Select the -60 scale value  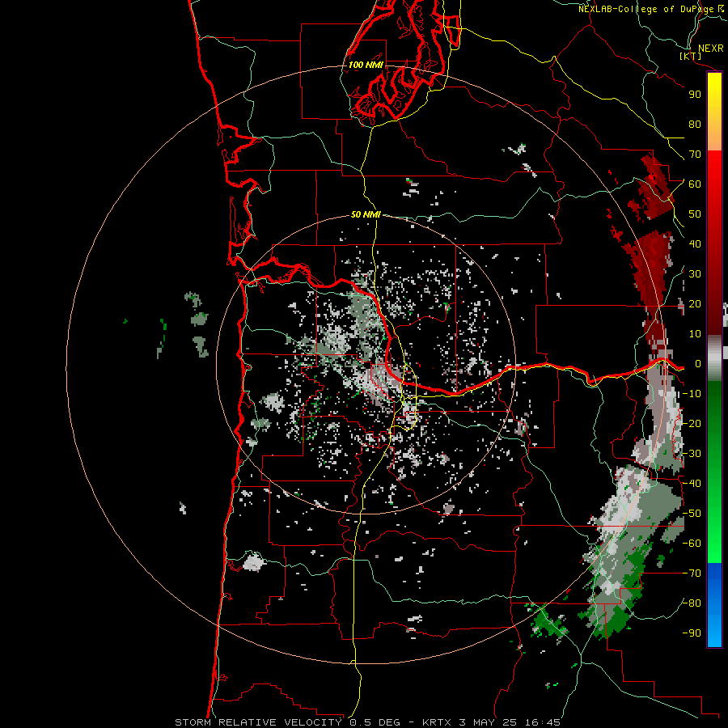pyautogui.click(x=692, y=544)
